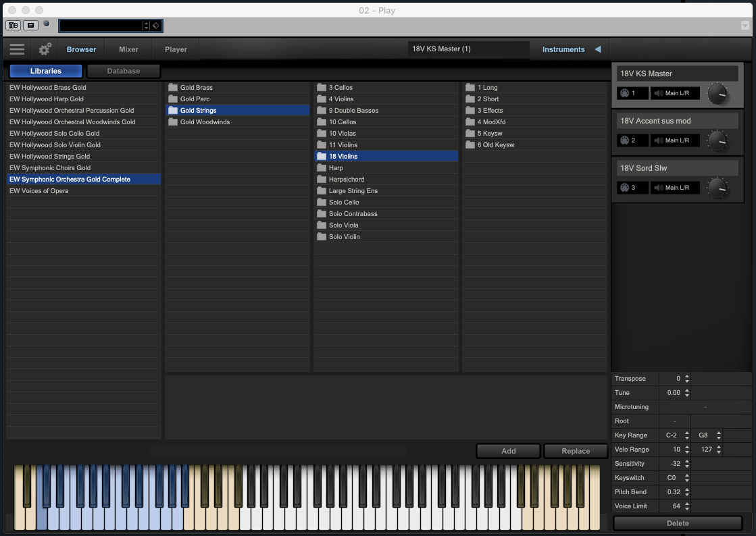The width and height of the screenshot is (756, 536).
Task: Click the stepper beside Key Range G8
Action: (x=719, y=435)
